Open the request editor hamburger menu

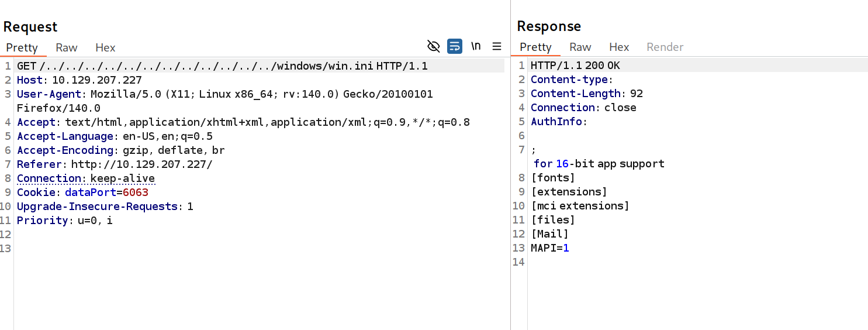tap(497, 46)
